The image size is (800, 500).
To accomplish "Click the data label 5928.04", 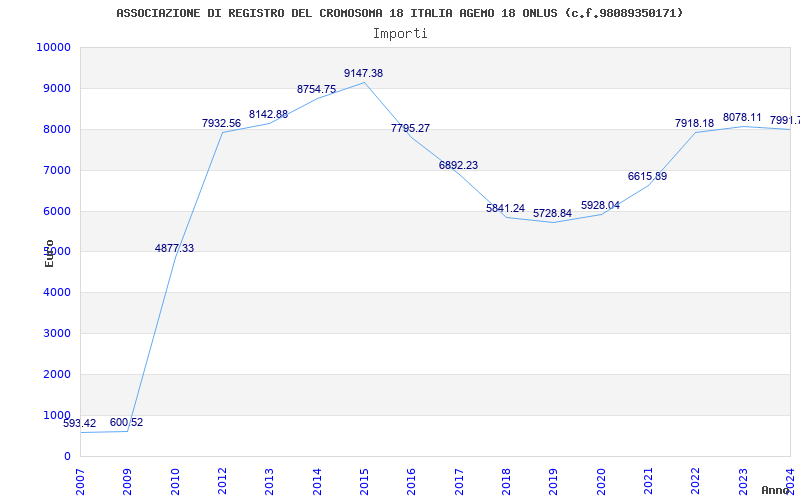I will (601, 205).
